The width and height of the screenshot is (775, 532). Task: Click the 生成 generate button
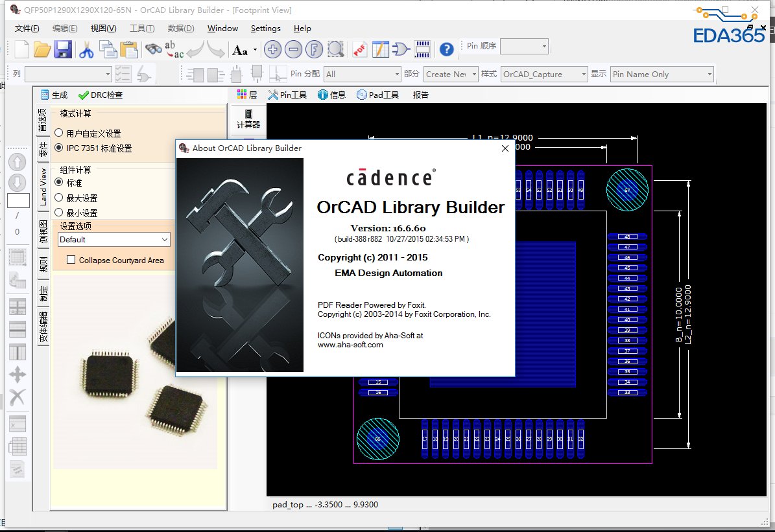tap(59, 95)
